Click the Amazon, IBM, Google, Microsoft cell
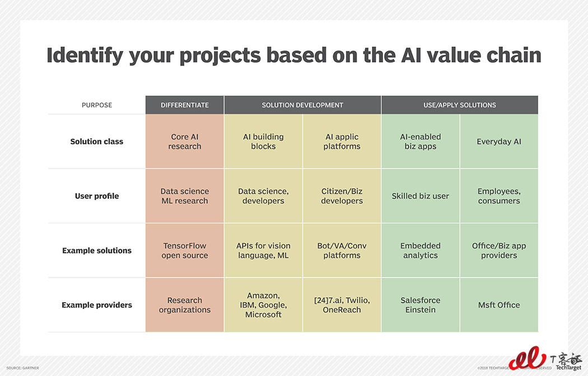588x376 pixels. 263,305
